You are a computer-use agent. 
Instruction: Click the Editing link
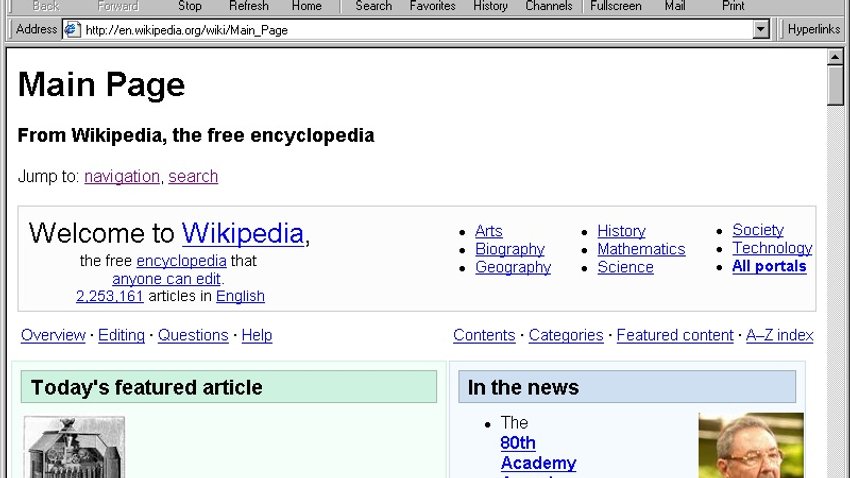121,335
